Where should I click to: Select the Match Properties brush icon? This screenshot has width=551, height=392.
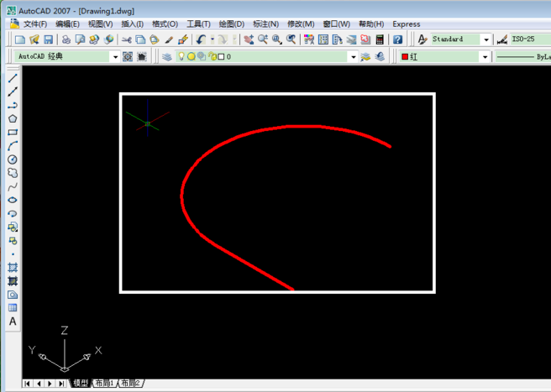pyautogui.click(x=169, y=39)
